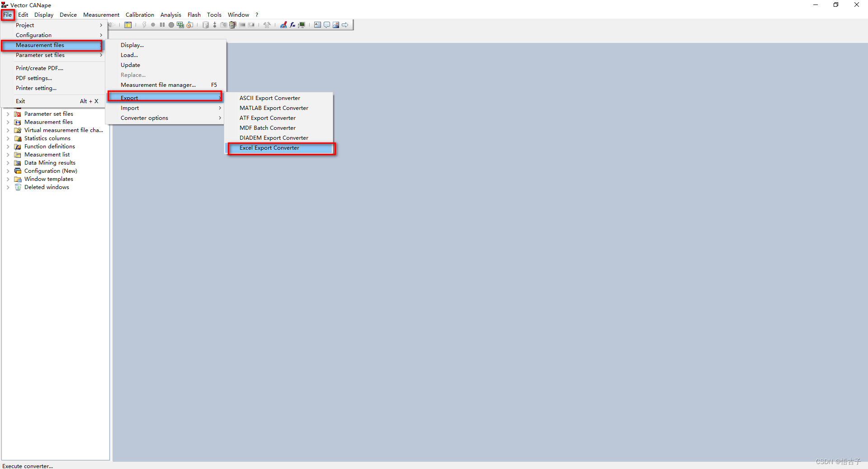Click the speech bubble comment icon
This screenshot has width=868, height=469.
point(327,25)
